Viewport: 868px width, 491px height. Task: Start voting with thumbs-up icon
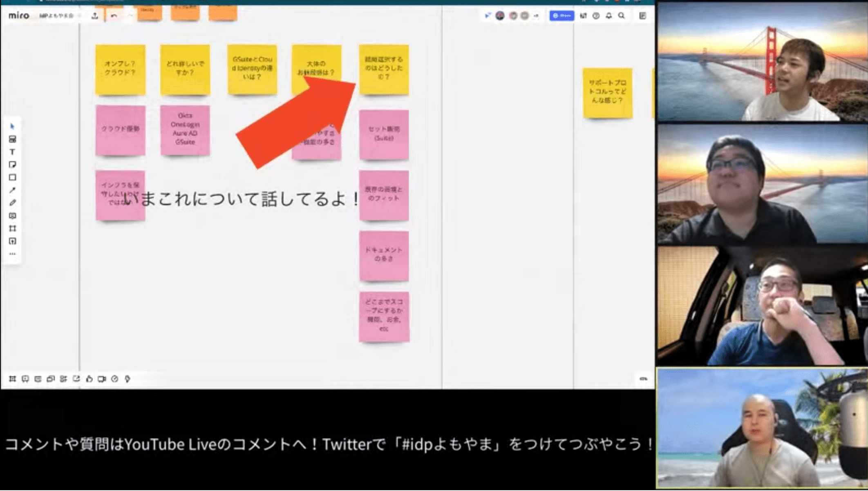pyautogui.click(x=89, y=379)
